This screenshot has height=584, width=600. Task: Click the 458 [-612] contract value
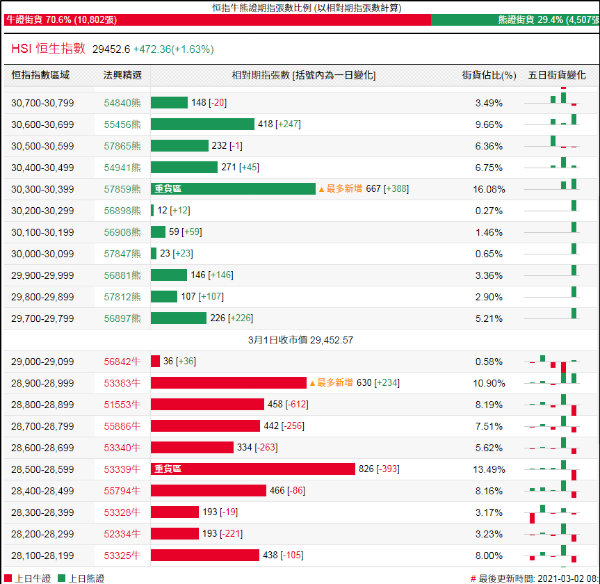288,404
